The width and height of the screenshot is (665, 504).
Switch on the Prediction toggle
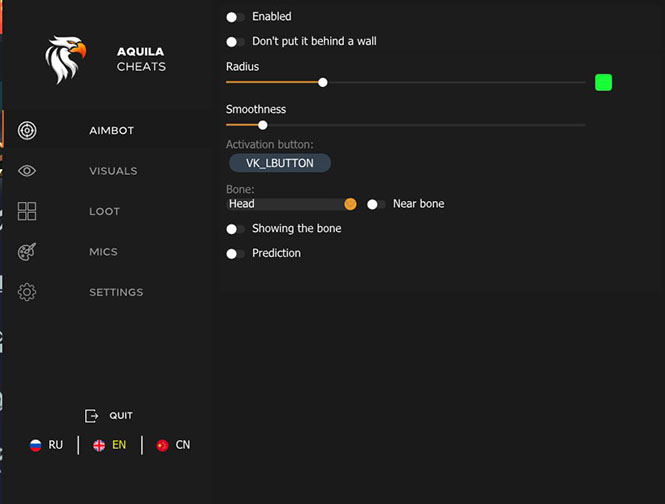(x=235, y=254)
